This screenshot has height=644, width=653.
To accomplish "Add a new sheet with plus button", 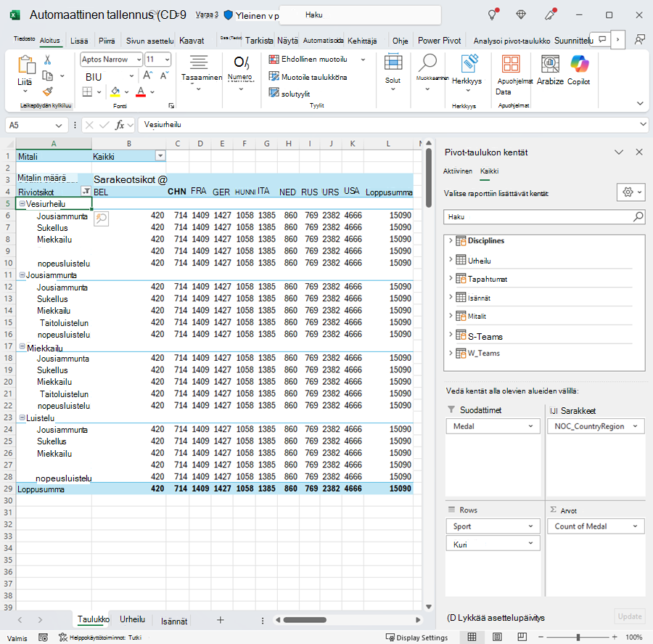I will coord(221,620).
